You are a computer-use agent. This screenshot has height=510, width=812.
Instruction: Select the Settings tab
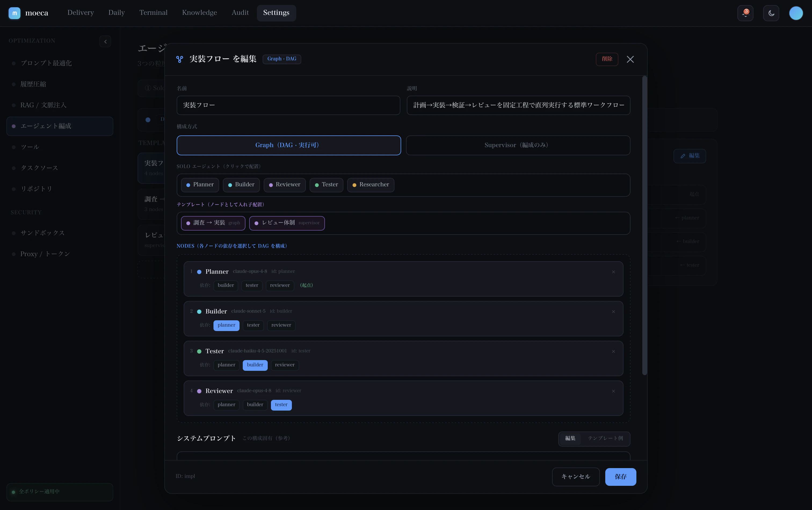pos(276,13)
